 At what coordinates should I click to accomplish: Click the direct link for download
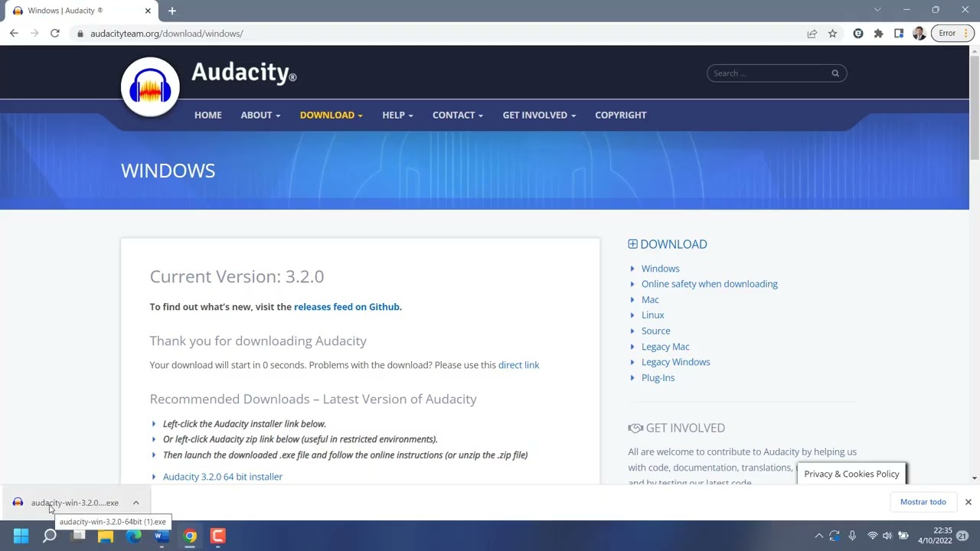[x=518, y=365]
